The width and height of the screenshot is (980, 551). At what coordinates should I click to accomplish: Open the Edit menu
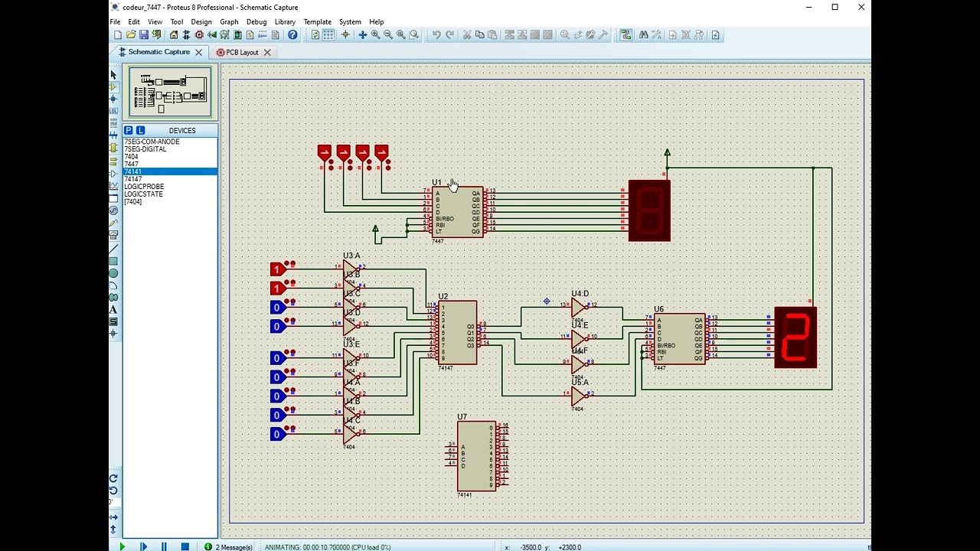pos(134,21)
